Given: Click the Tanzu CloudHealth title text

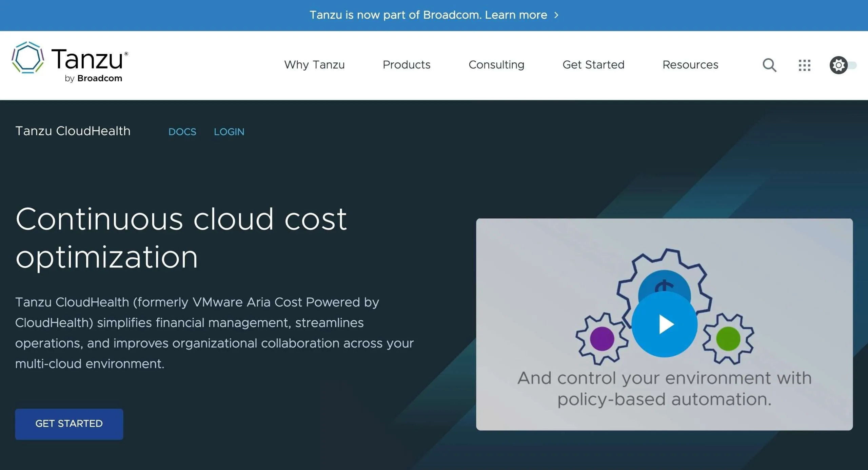Looking at the screenshot, I should coord(73,131).
